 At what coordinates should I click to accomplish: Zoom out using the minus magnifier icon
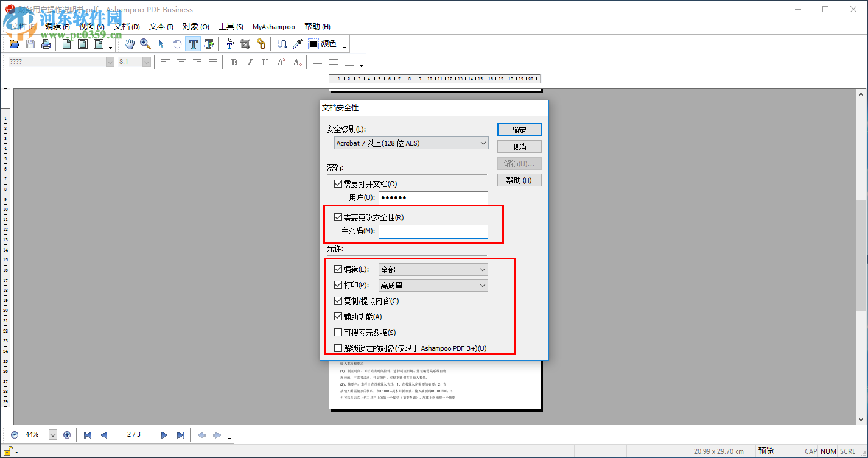point(13,434)
